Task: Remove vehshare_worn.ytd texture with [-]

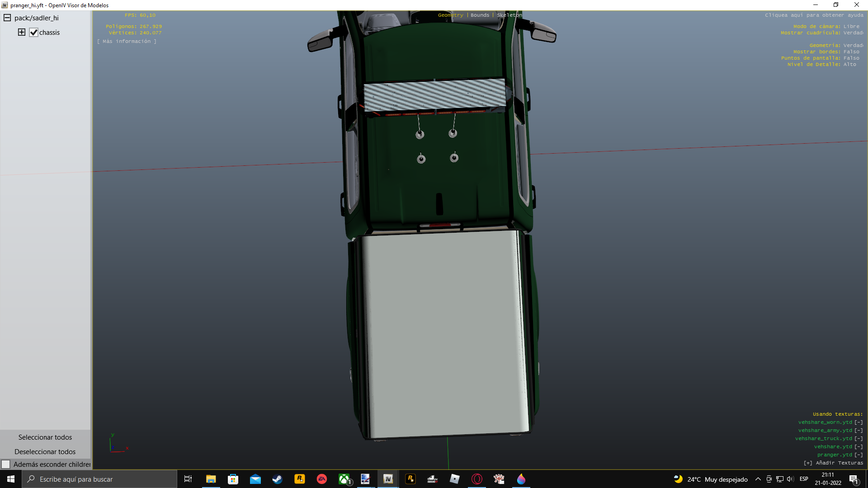Action: click(x=859, y=422)
